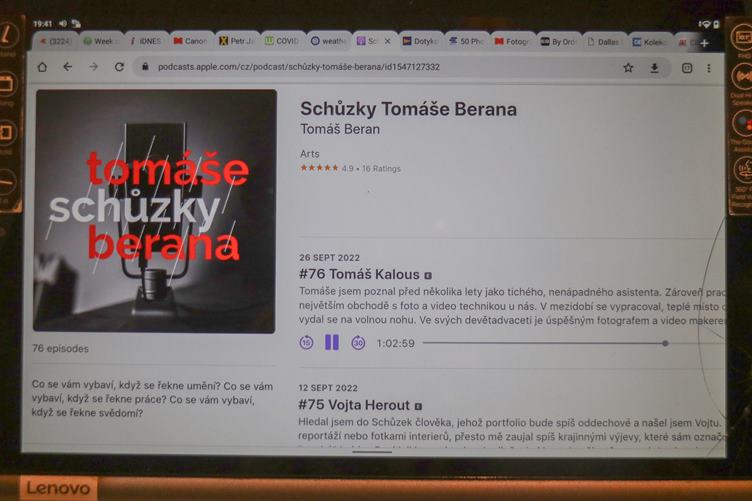Click the Arts category label
752x501 pixels.
click(310, 154)
